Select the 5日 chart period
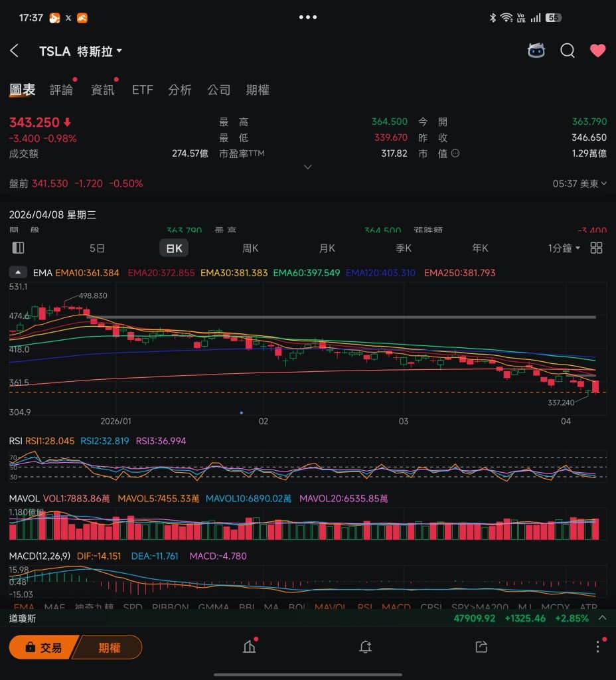This screenshot has width=616, height=680. [x=97, y=248]
